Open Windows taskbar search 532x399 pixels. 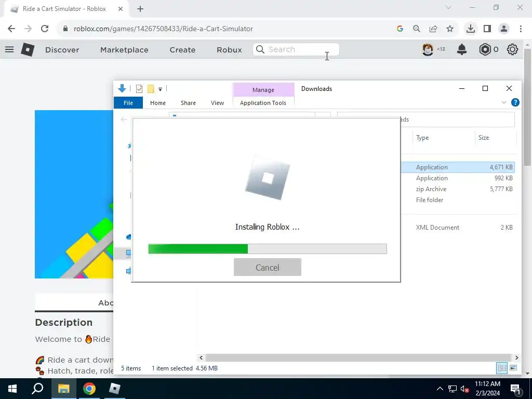click(37, 389)
